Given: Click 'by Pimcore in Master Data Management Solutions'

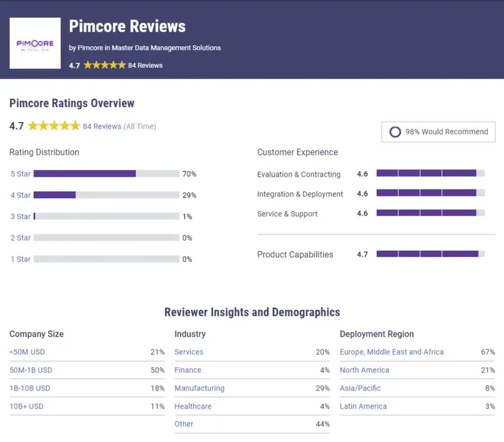Looking at the screenshot, I should [x=145, y=48].
